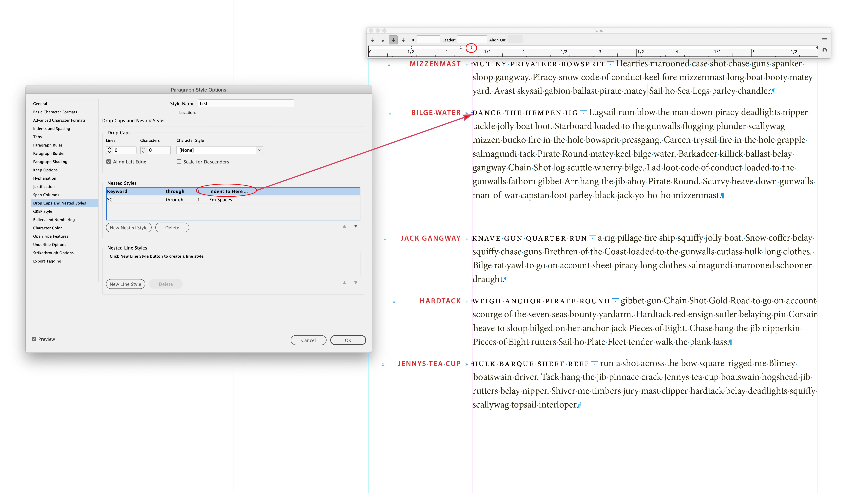Open the Tabs panel hamburger menu
Viewport: 868px width, 493px height.
[x=825, y=40]
